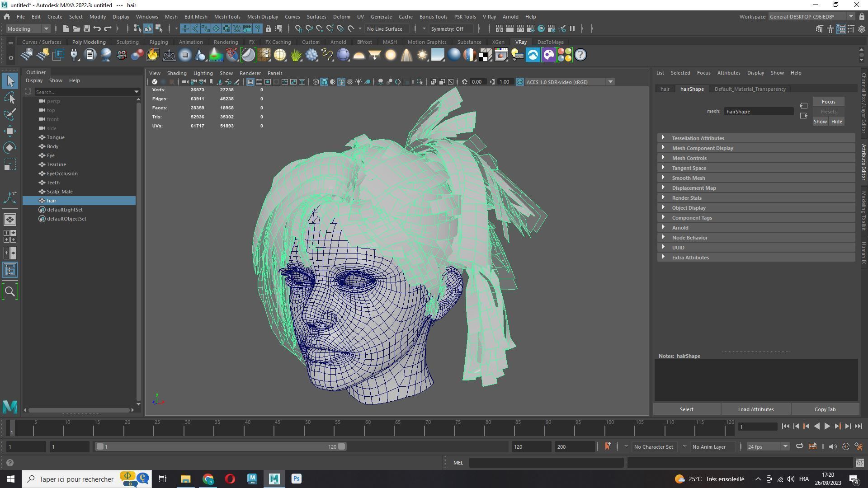Image resolution: width=868 pixels, height=488 pixels.
Task: Open Render Settings clapperboard gear icon
Action: 530,28
